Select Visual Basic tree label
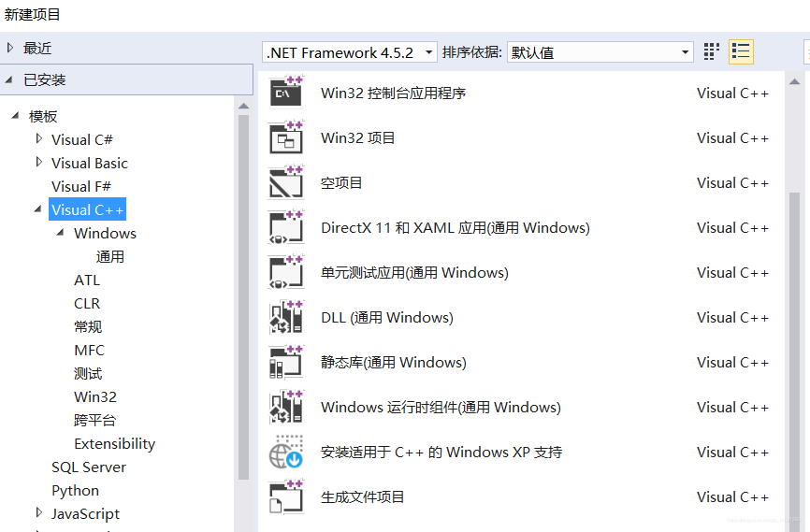The width and height of the screenshot is (810, 532). [90, 164]
